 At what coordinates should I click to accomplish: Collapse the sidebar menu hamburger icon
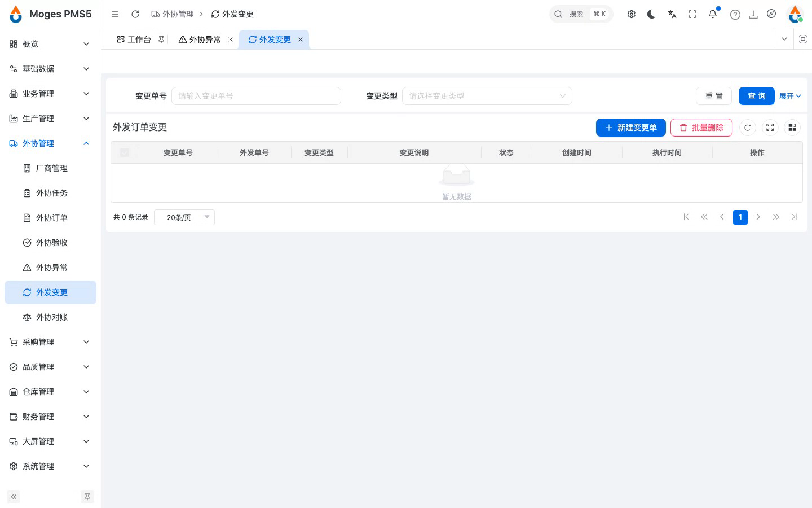(x=115, y=14)
